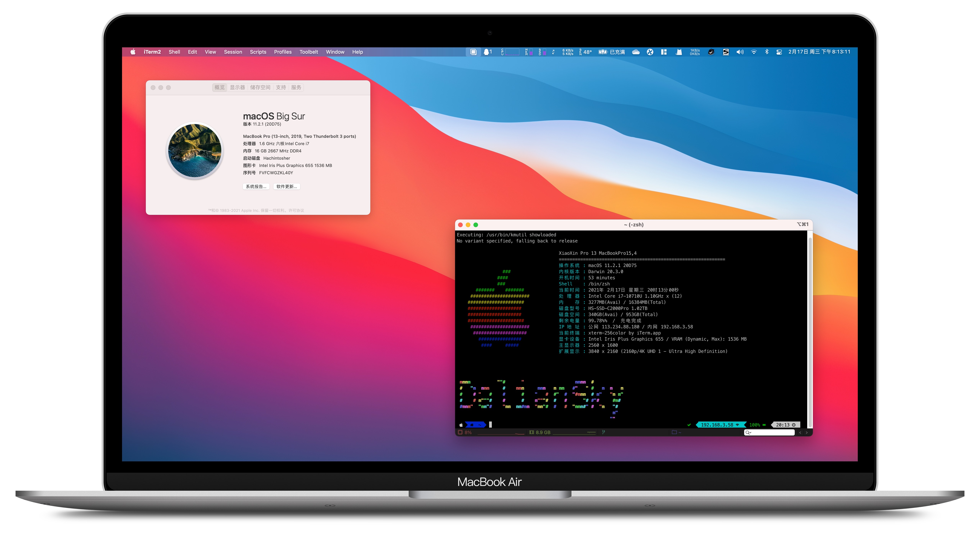Switch to the 储存空间 tab
This screenshot has height=539, width=980.
(260, 88)
